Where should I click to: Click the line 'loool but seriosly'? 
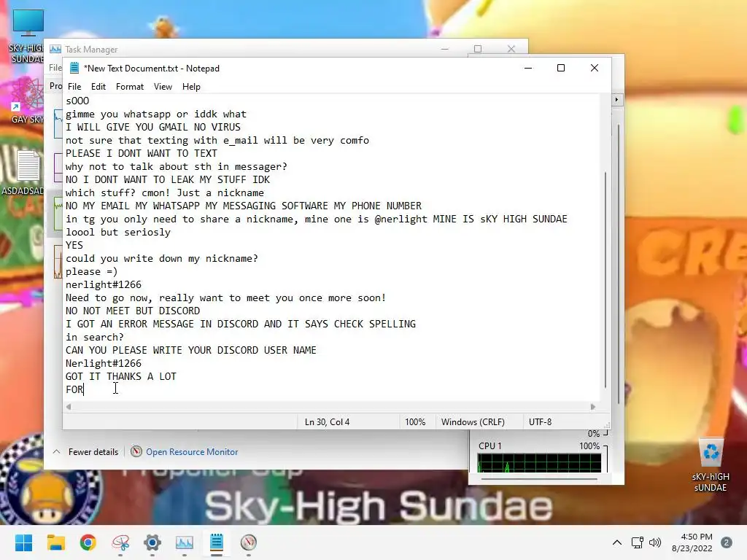118,233
